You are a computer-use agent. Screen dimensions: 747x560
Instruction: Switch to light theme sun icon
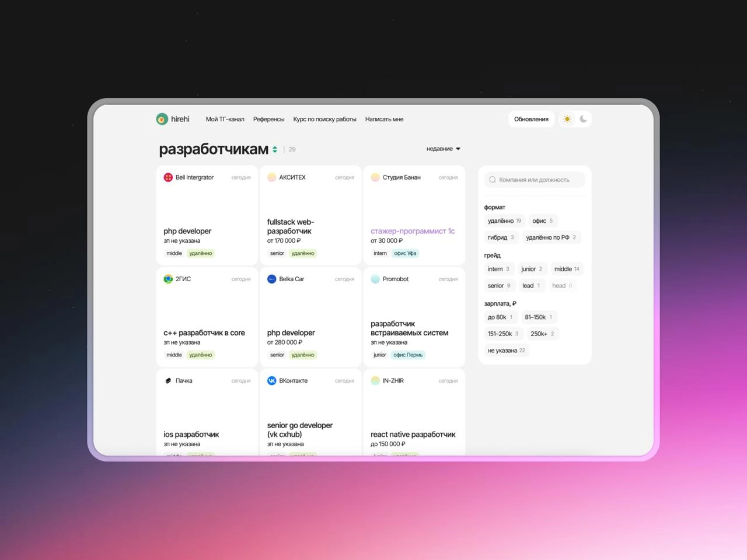coord(567,119)
